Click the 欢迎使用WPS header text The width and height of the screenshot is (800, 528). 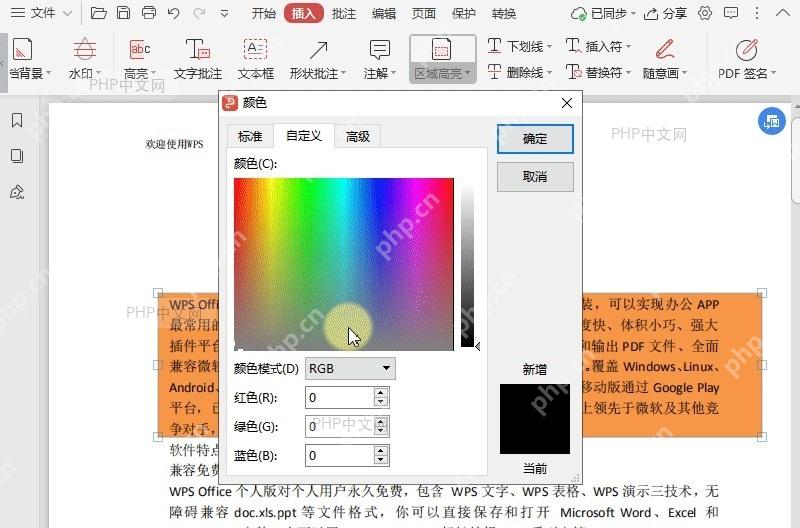174,144
